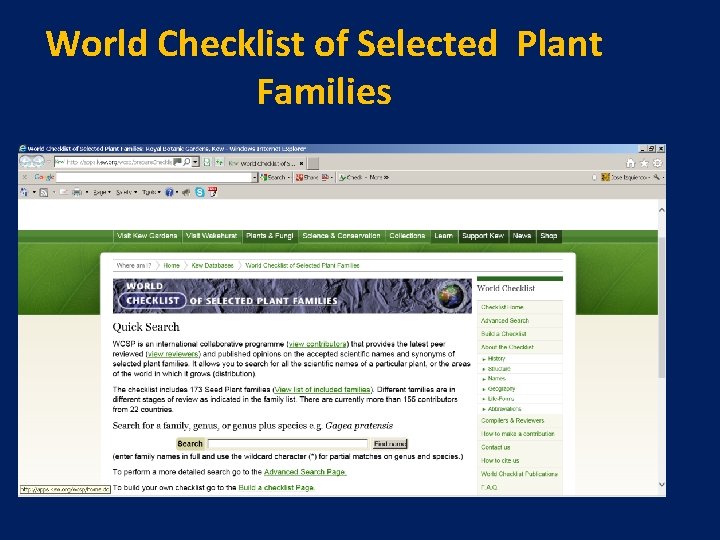This screenshot has width=720, height=540.
Task: Click the Print icon
Action: (77, 192)
